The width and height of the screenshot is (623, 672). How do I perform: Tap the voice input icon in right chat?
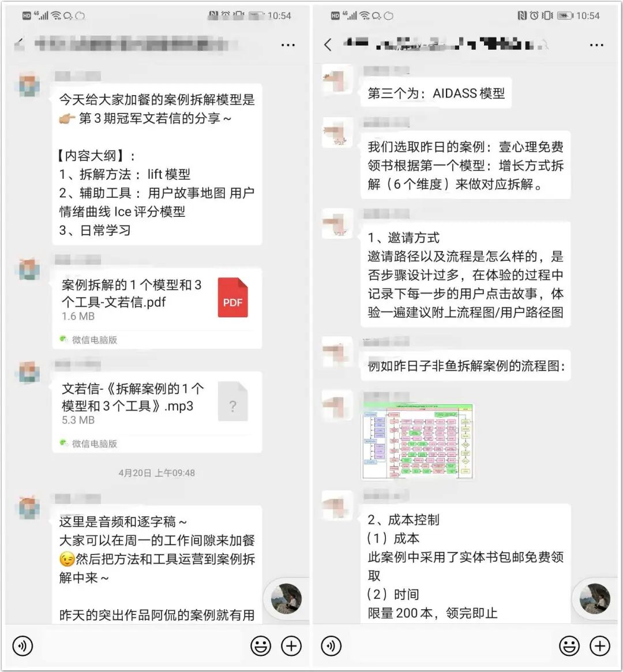331,646
